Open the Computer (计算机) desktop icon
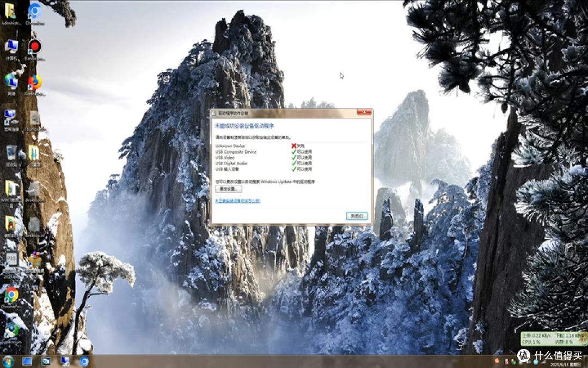The width and height of the screenshot is (588, 368). [x=11, y=49]
